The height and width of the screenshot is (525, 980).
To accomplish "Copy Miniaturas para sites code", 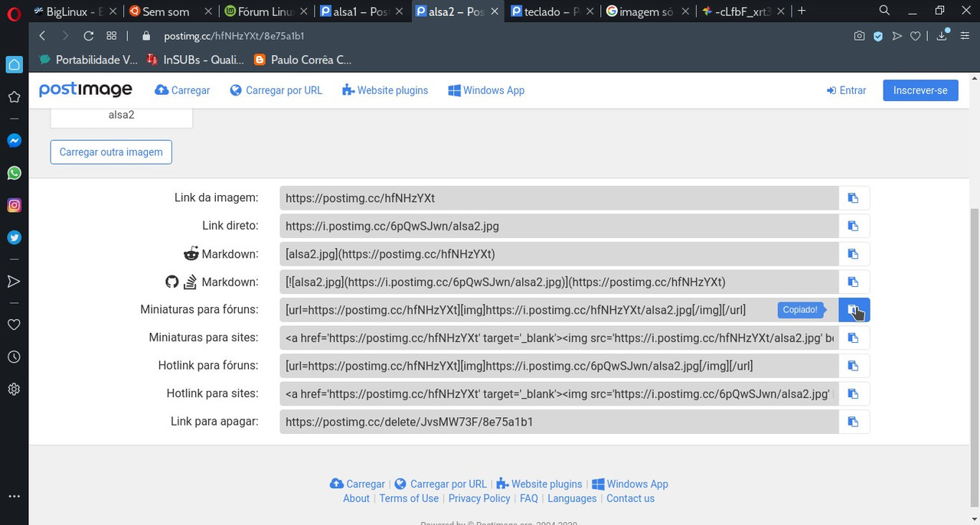I will coord(854,337).
